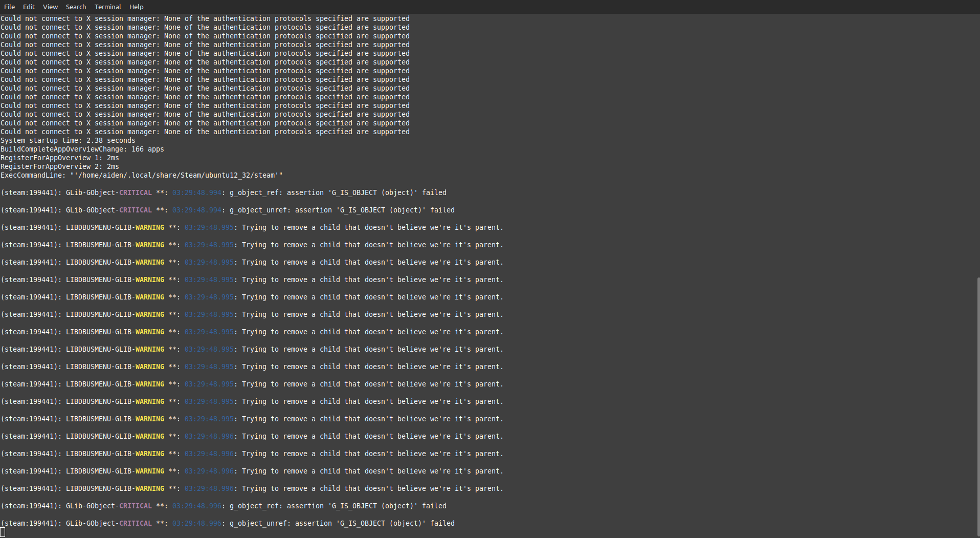Click the word CRITICAL in red text
980x538 pixels.
pyautogui.click(x=135, y=192)
